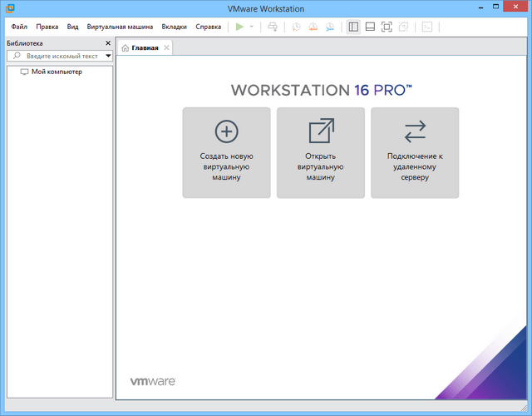Click Создать новую виртуальную машину tile
Screen dimensions: 532x416
(x=226, y=153)
